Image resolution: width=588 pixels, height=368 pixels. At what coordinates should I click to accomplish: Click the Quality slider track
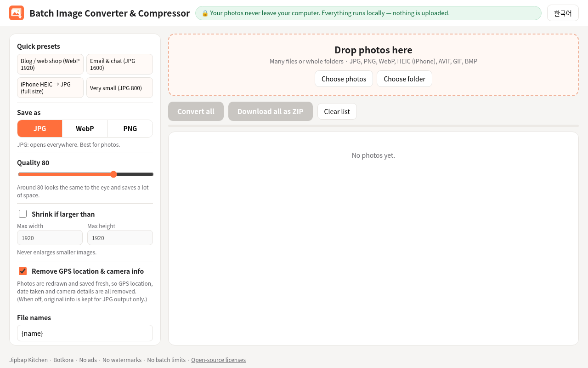coord(86,174)
